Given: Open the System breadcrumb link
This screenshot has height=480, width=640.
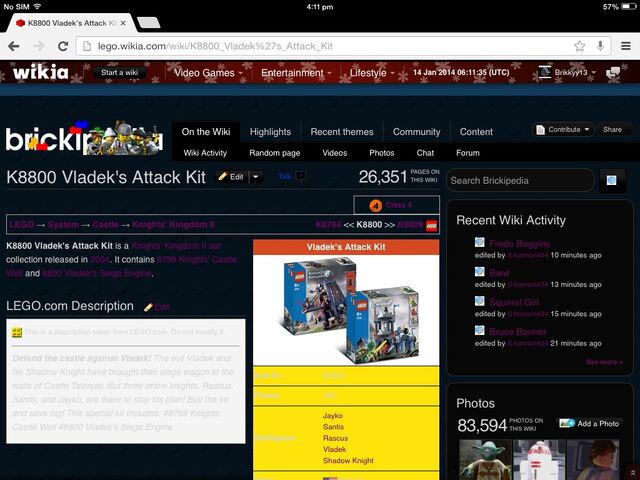Looking at the screenshot, I should (x=63, y=224).
